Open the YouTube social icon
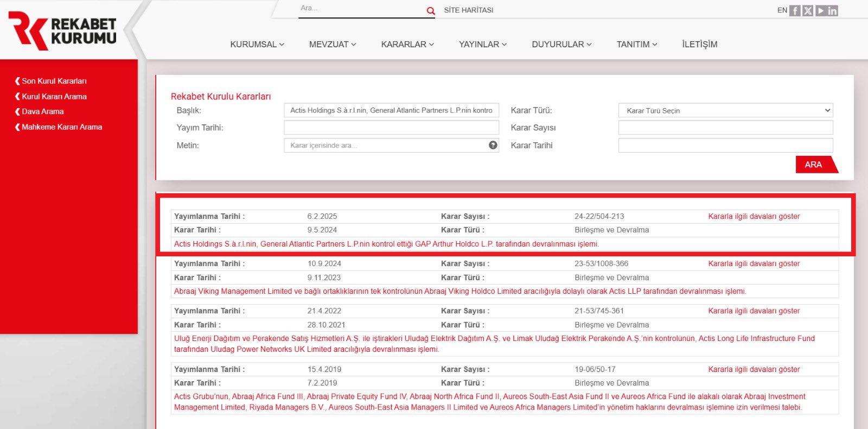The width and height of the screenshot is (868, 429). coord(820,10)
